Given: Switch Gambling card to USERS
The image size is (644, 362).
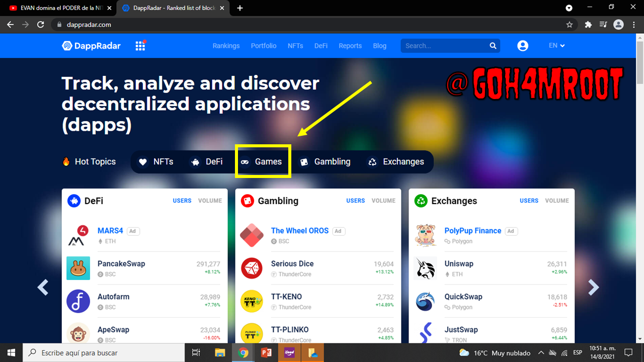Looking at the screenshot, I should pyautogui.click(x=356, y=201).
